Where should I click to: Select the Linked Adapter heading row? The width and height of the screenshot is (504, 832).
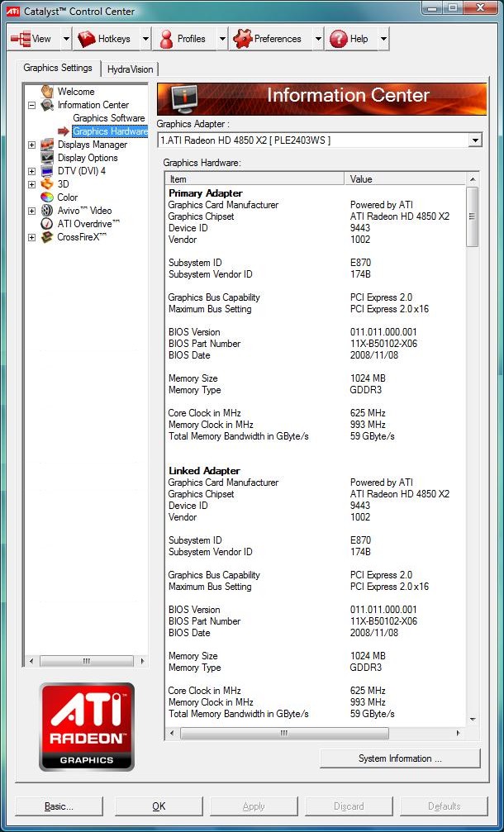204,471
